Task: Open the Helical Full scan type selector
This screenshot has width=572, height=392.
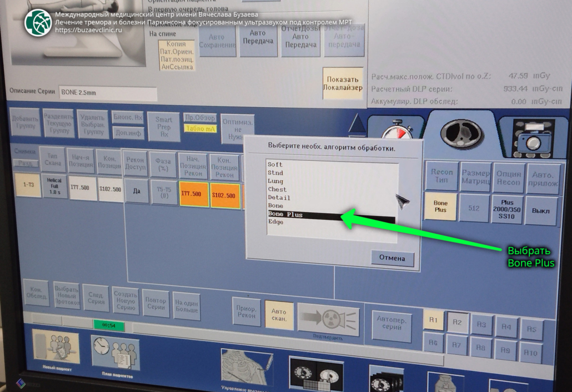Action: pos(54,188)
